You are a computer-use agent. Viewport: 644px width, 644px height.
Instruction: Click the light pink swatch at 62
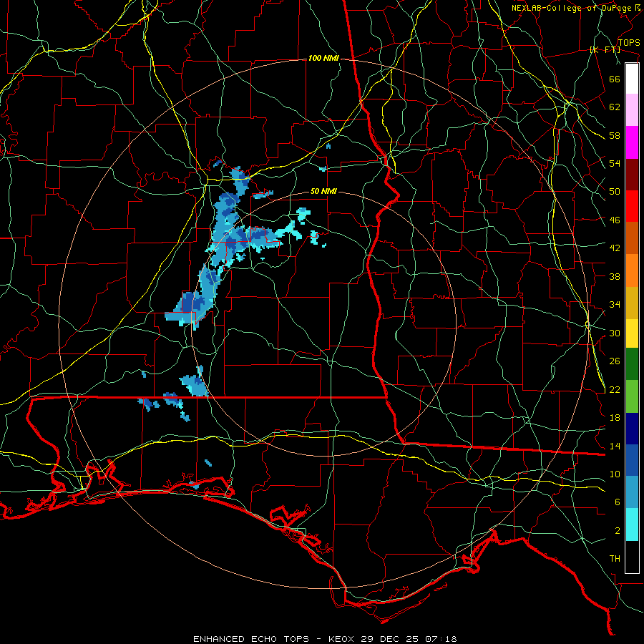click(x=632, y=110)
